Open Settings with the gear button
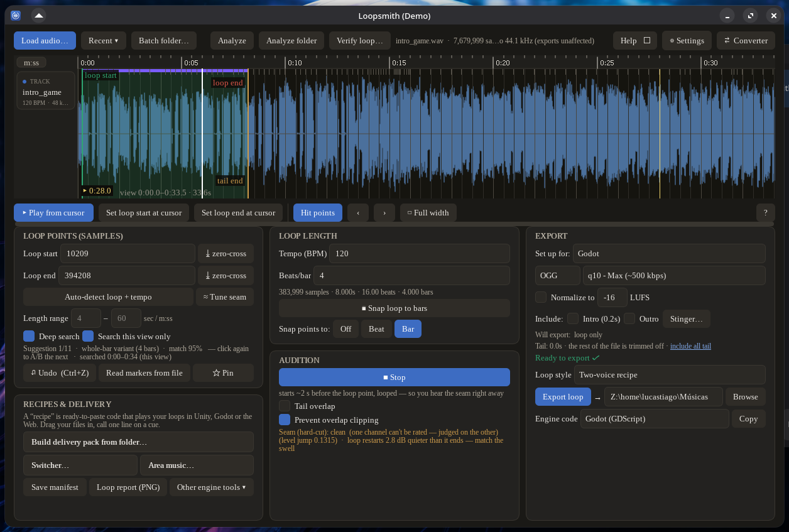 pyautogui.click(x=687, y=40)
